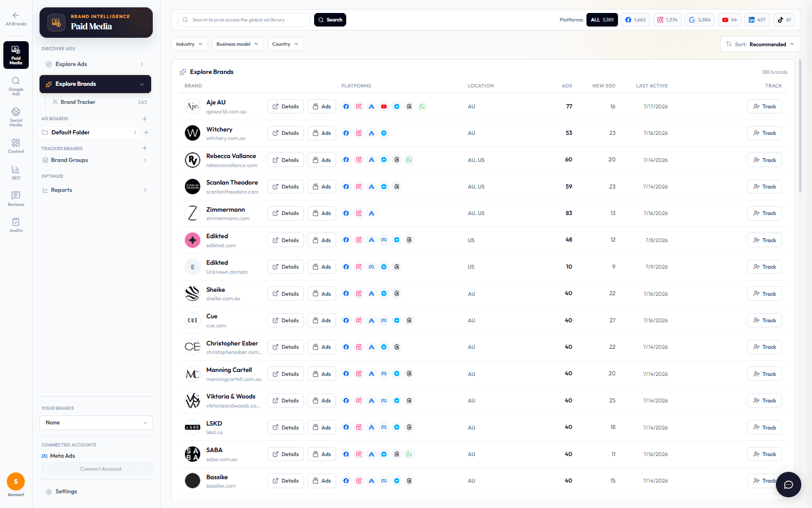Click Audience Network icon in Cue row
Image resolution: width=812 pixels, height=508 pixels.
tap(372, 321)
